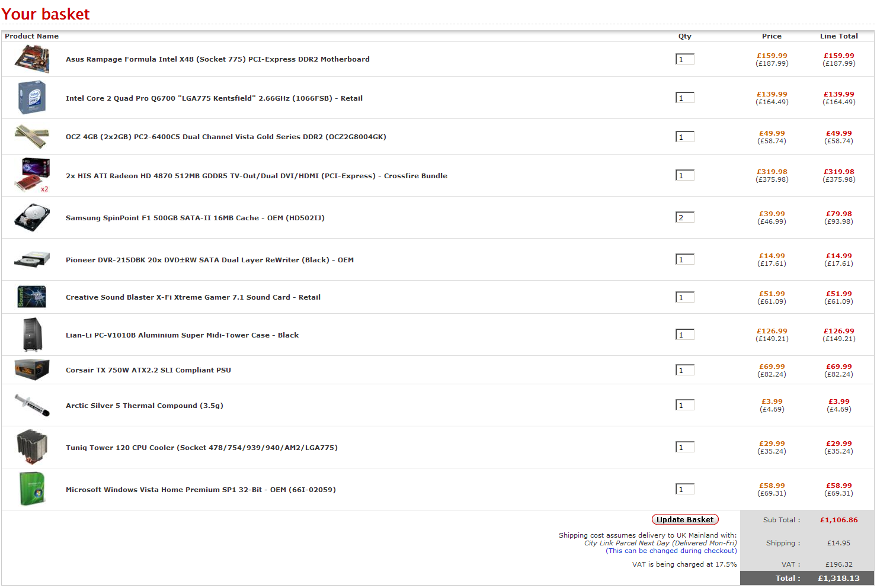Click the Corsair PSU quantity input
This screenshot has height=588, width=877.
685,370
